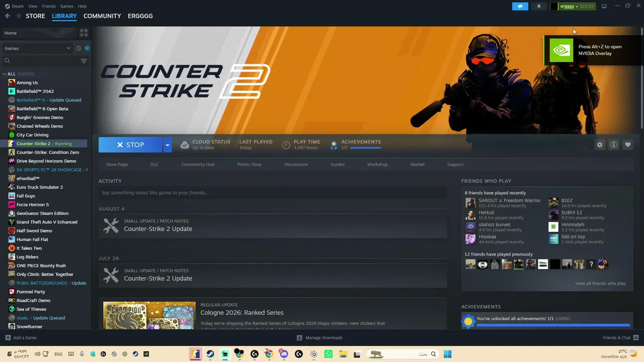The height and width of the screenshot is (362, 644).
Task: Open the Library tab
Action: tap(64, 16)
